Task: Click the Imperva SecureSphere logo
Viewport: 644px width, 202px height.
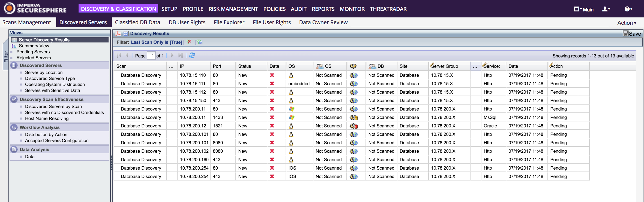Action: (x=35, y=8)
